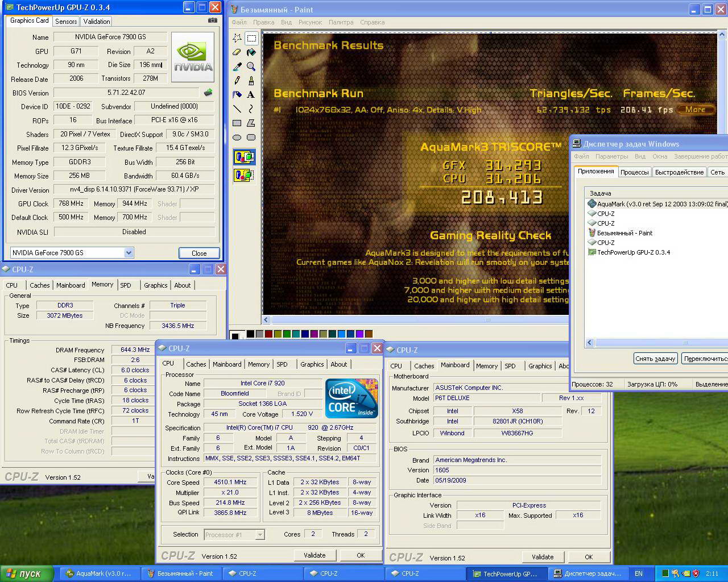
Task: Click left arrow of Task Manager list scrollbar
Action: pyautogui.click(x=589, y=343)
